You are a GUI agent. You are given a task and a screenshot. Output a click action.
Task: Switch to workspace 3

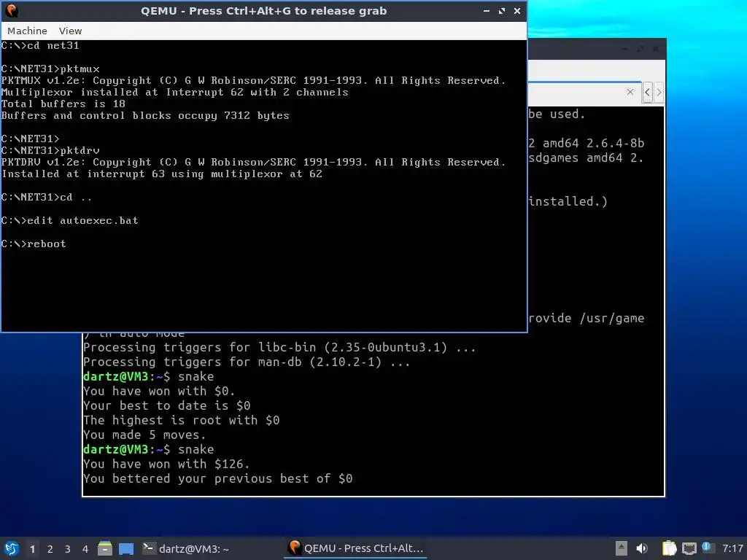tap(68, 549)
